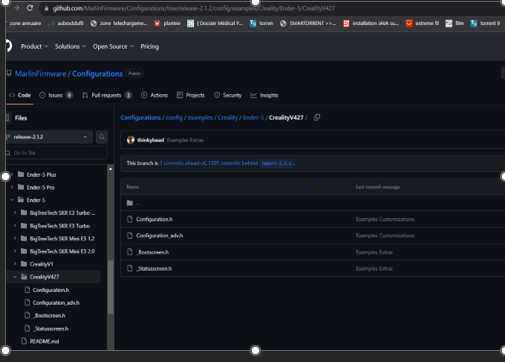Open the 'installation JAVA' bookmark
505x362 pixels.
371,23
